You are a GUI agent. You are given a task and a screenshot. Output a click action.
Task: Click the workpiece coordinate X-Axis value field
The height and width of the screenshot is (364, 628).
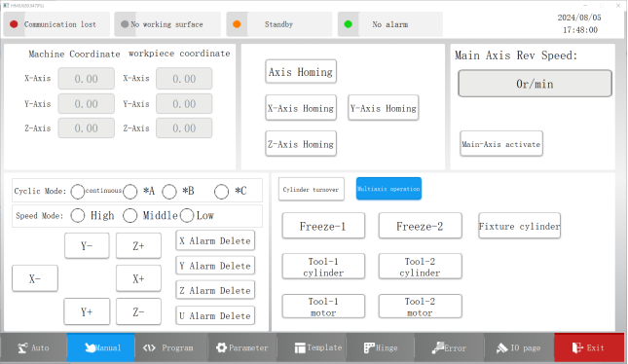tap(184, 79)
